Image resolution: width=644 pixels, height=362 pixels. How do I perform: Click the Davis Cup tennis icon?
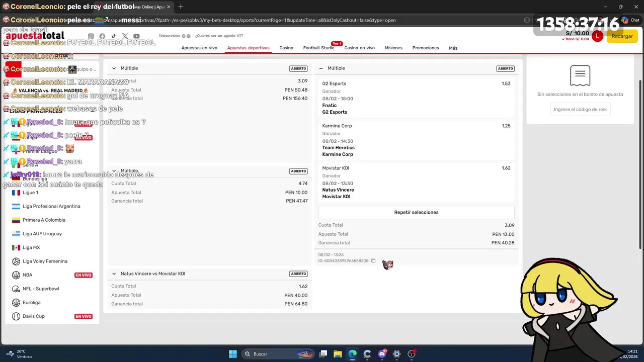16,316
